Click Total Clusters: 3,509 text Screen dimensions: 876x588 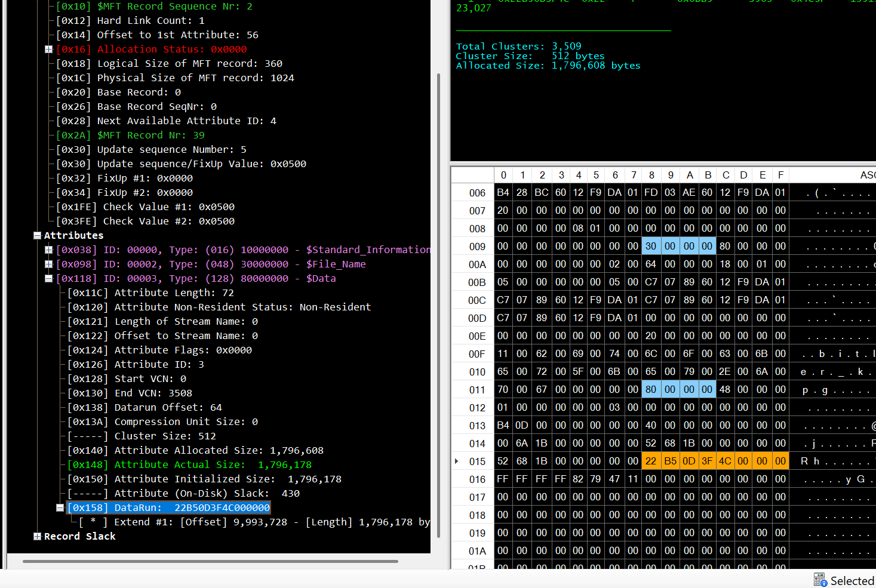click(x=518, y=47)
